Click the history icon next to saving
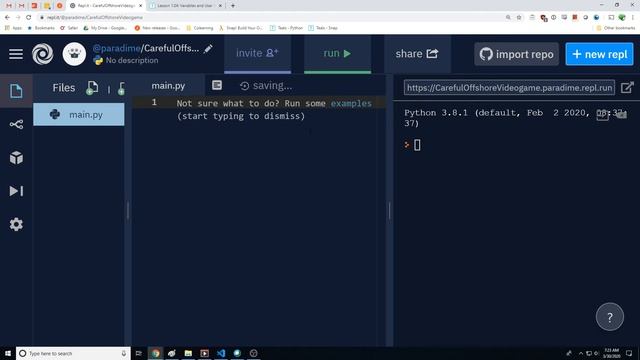 (244, 86)
